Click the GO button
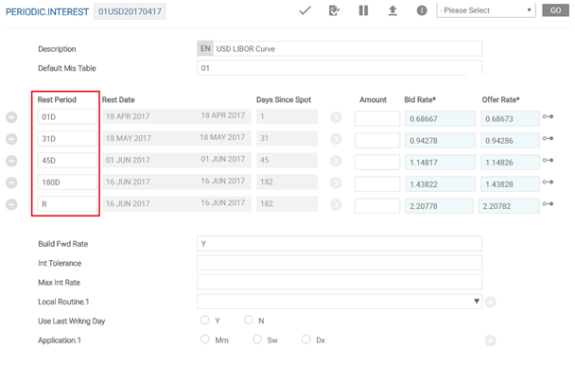575x365 pixels. coord(556,10)
